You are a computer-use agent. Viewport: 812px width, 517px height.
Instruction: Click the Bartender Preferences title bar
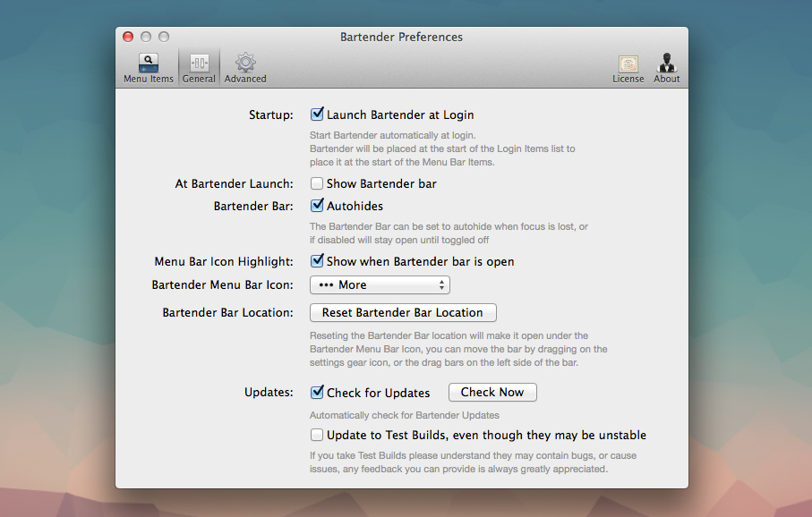tap(400, 37)
